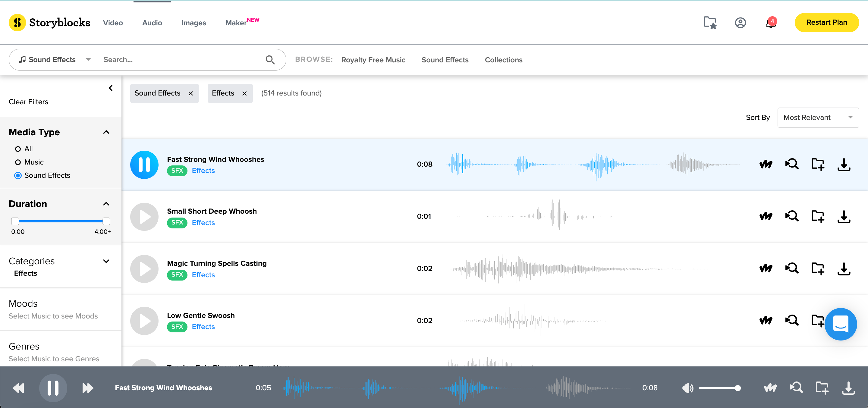
Task: Find similar sounds to Small Short Deep Whoosh
Action: pyautogui.click(x=791, y=216)
